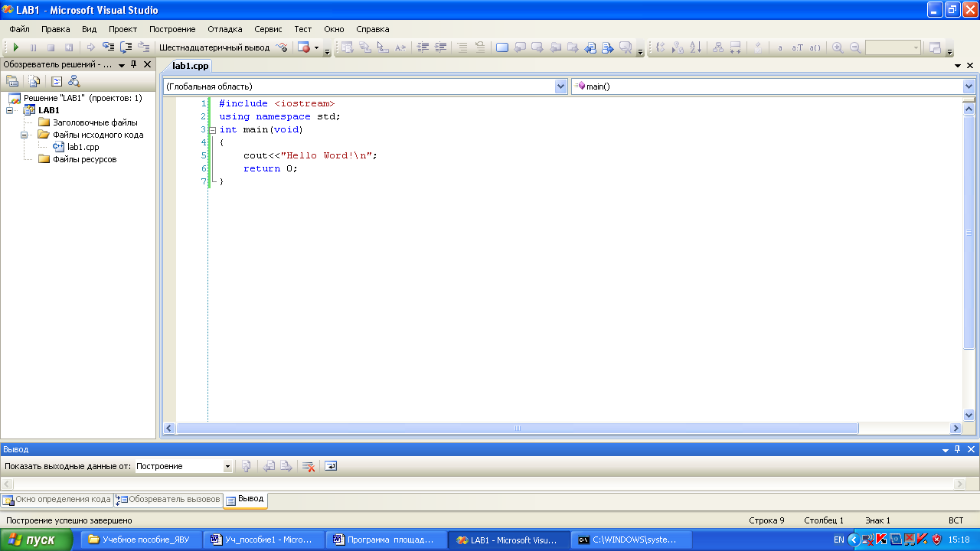Screen dimensions: 980x551
Task: Click the Zoom In magnifier icon
Action: click(x=838, y=47)
